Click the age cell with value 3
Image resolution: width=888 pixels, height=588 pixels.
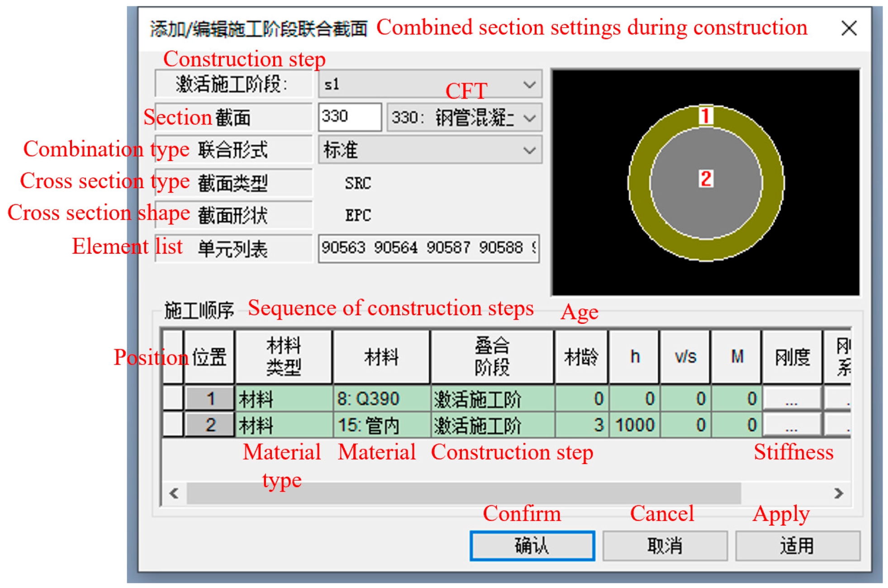[581, 425]
